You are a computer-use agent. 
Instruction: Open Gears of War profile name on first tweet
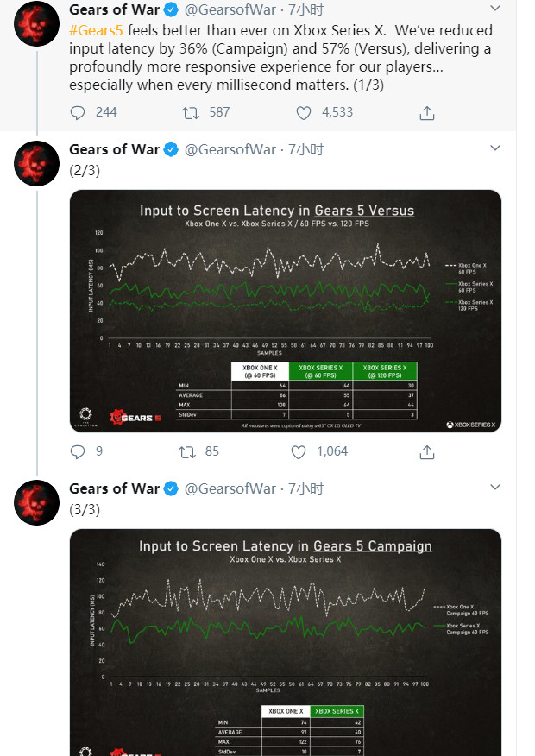point(114,9)
